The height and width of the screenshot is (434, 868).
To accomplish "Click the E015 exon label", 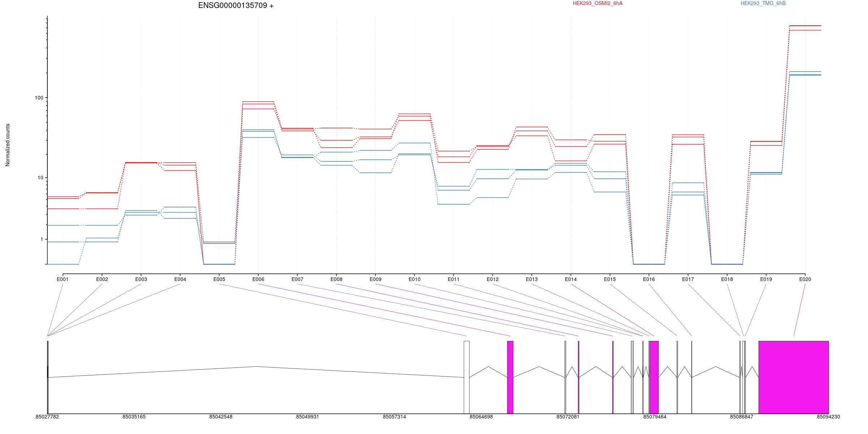I will coord(610,279).
